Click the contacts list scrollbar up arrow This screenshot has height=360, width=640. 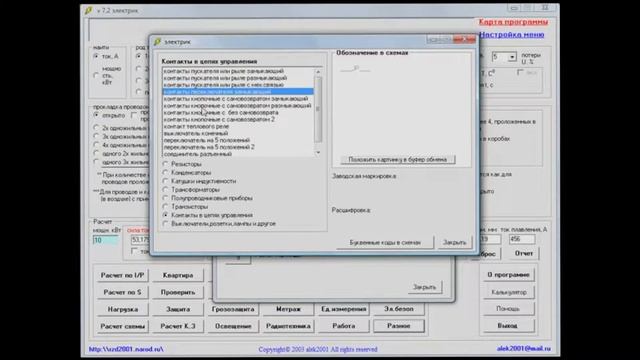coord(318,72)
